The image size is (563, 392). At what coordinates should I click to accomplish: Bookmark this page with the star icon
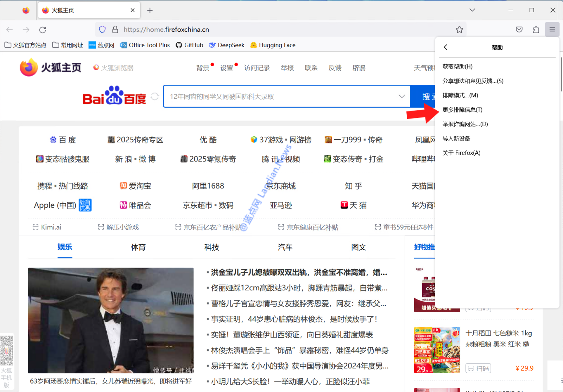[459, 30]
